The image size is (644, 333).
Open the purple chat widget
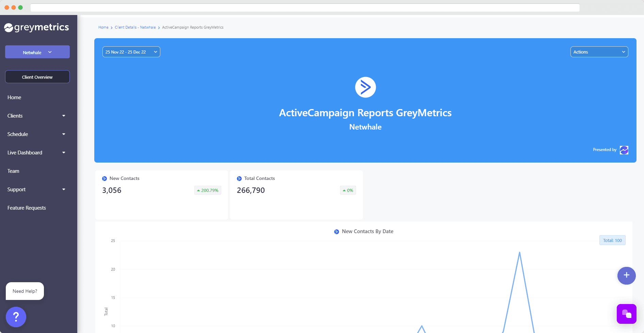(626, 314)
